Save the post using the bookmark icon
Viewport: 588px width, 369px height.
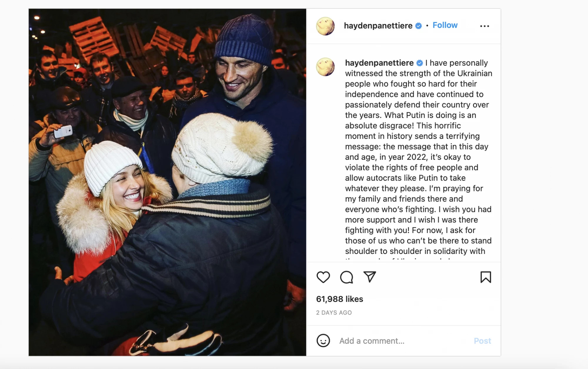point(486,277)
